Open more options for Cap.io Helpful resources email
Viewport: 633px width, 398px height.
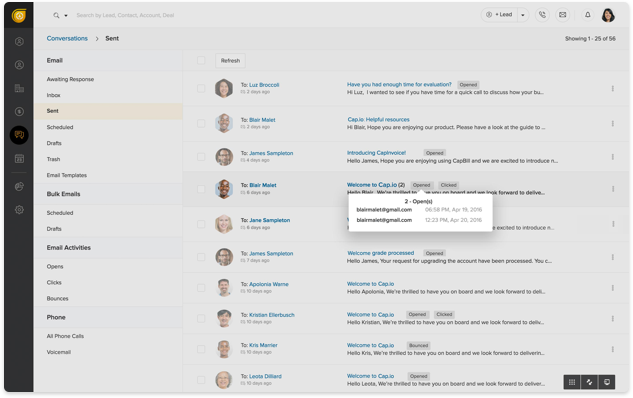(x=612, y=124)
